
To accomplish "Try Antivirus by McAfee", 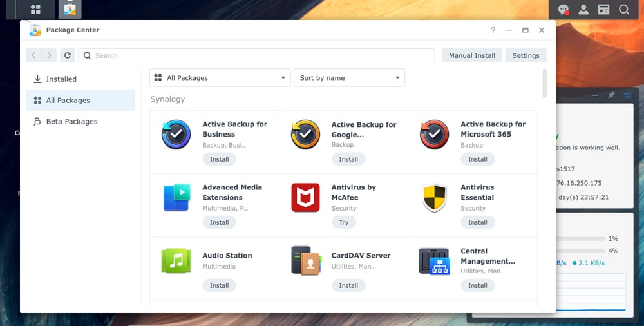I will click(344, 222).
